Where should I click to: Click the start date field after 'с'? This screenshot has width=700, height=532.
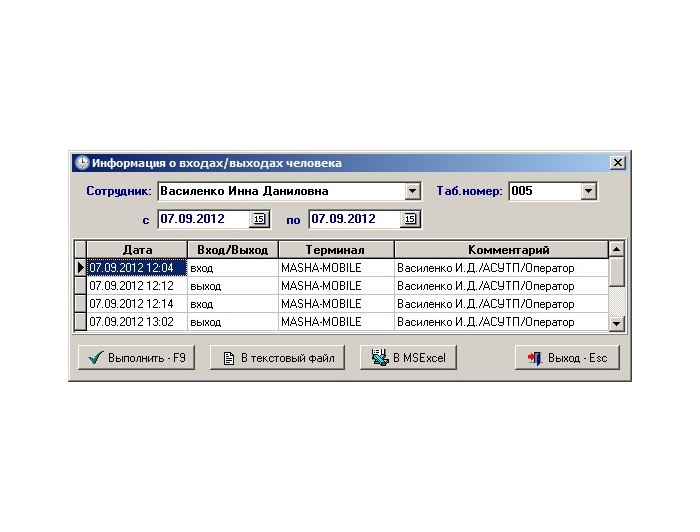click(x=203, y=219)
